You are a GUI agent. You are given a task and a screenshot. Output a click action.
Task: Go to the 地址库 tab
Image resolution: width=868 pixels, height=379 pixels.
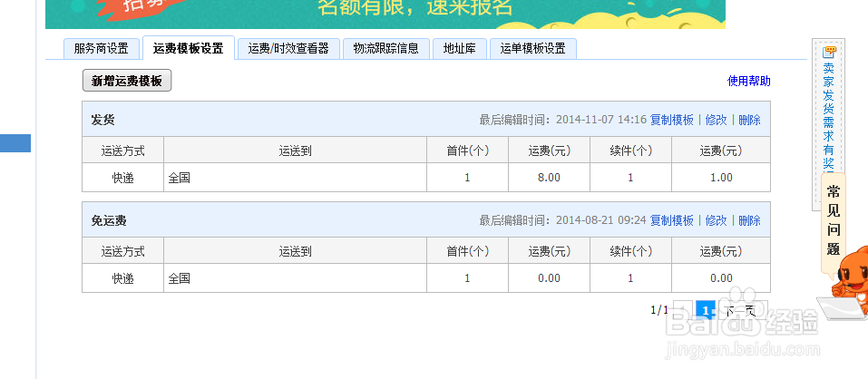click(460, 49)
